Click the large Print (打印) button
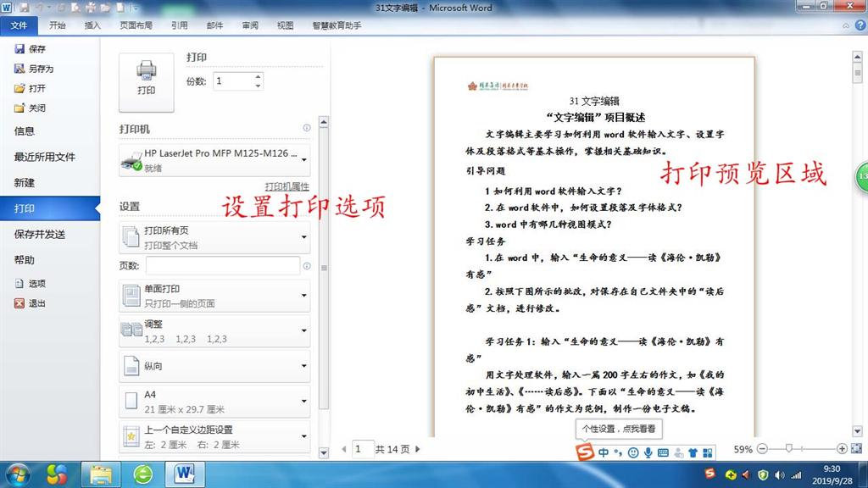The image size is (868, 488). (146, 81)
